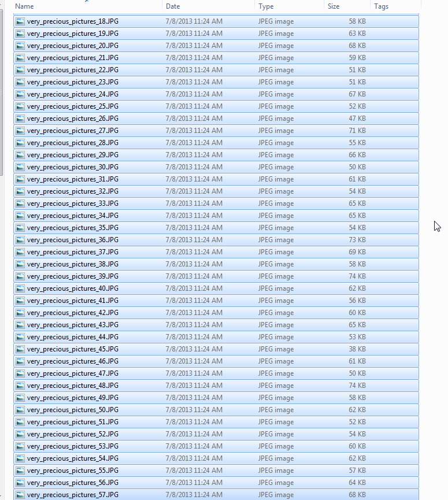Select file name very_precious_pictures_45.JPG
This screenshot has height=500, width=448.
tap(73, 349)
